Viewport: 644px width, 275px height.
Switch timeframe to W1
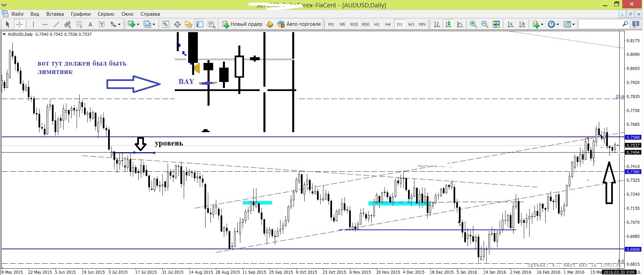click(x=411, y=24)
